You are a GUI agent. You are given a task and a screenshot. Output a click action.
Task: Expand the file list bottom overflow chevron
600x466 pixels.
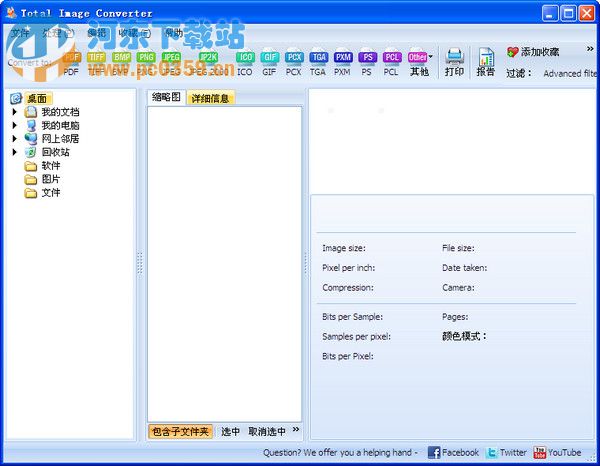pyautogui.click(x=296, y=430)
